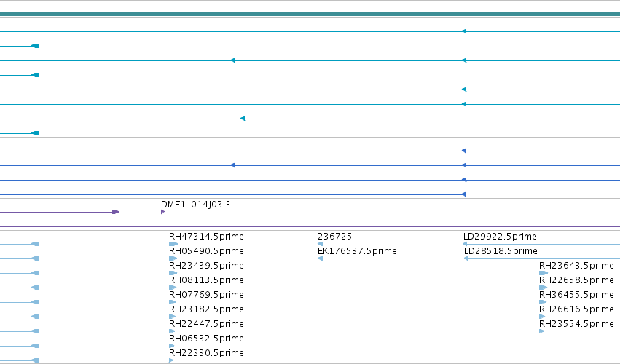Screen dimensions: 620x364
Task: Select the RH23439.5prime label
Action: coord(206,266)
